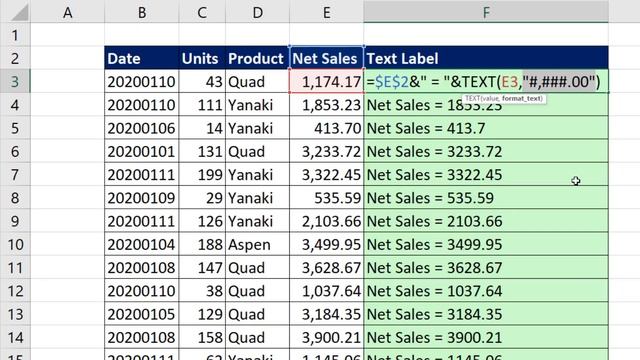Select units cell 29
The width and height of the screenshot is (640, 360).
point(202,198)
